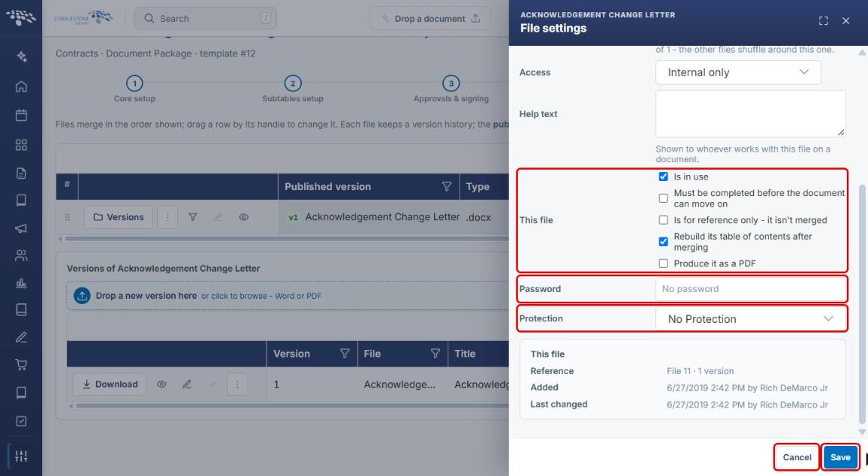The width and height of the screenshot is (868, 476).
Task: Open the Protection dropdown showing No Protection
Action: pyautogui.click(x=751, y=319)
